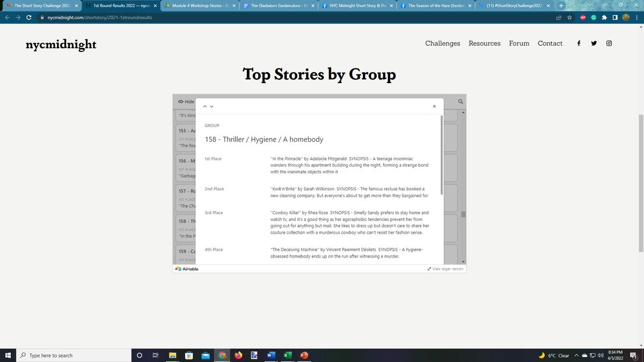This screenshot has width=644, height=362.
Task: Open View larger version link
Action: [445, 269]
